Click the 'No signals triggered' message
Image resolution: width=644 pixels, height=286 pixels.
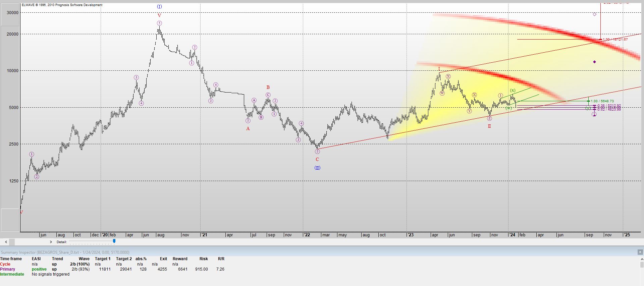(x=51, y=274)
